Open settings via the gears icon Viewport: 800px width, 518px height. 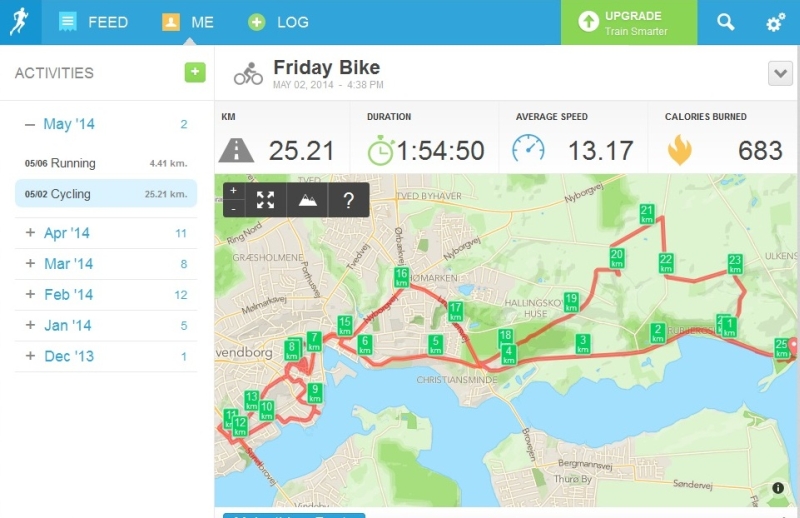[x=776, y=22]
